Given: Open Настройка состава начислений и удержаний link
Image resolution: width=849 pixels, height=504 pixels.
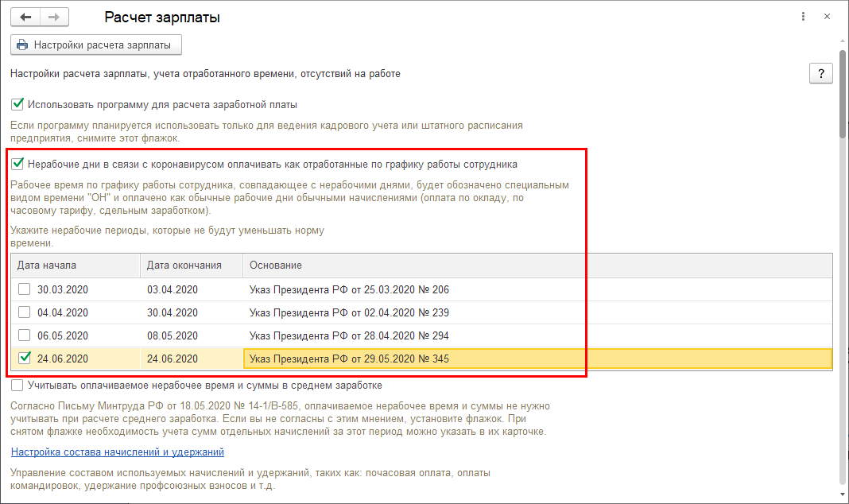Looking at the screenshot, I should [118, 452].
